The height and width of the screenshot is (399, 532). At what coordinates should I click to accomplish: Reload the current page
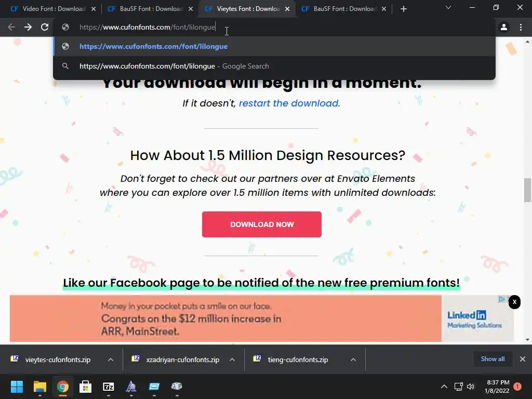point(45,27)
